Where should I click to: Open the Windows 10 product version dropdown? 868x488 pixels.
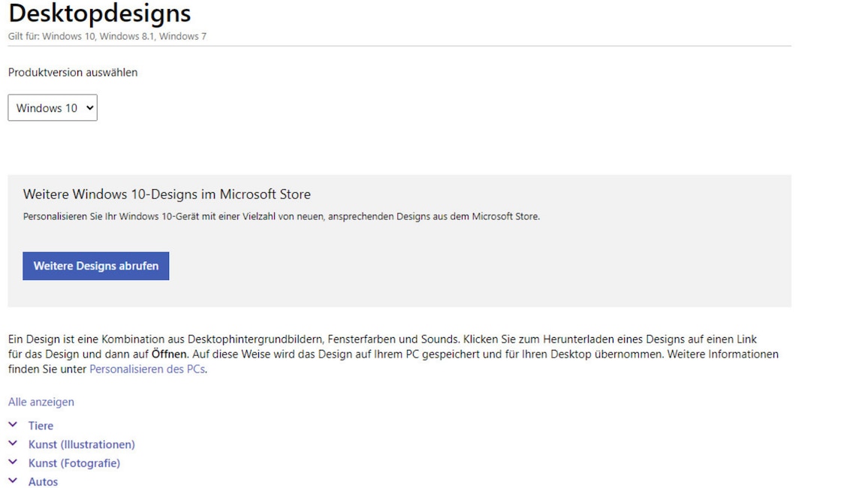click(53, 107)
